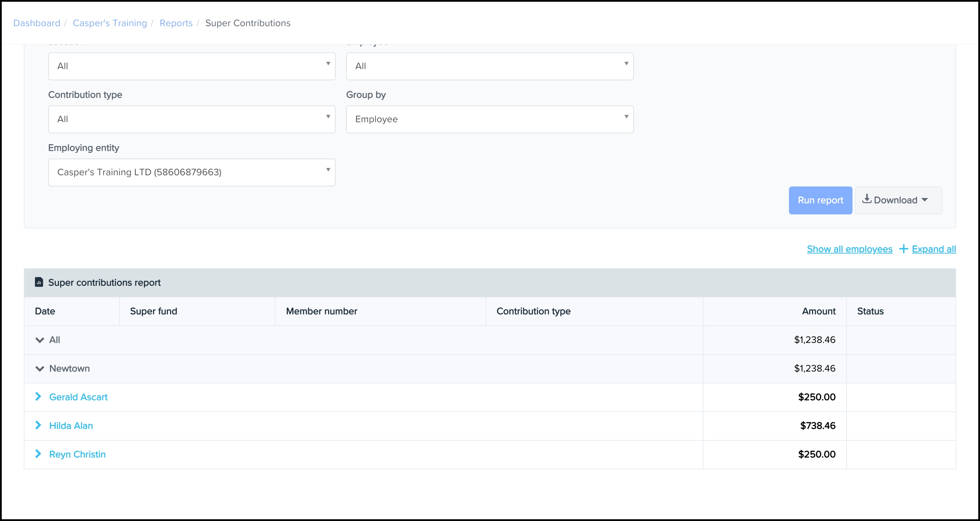Image resolution: width=980 pixels, height=521 pixels.
Task: Open the Employing entity dropdown
Action: point(192,172)
